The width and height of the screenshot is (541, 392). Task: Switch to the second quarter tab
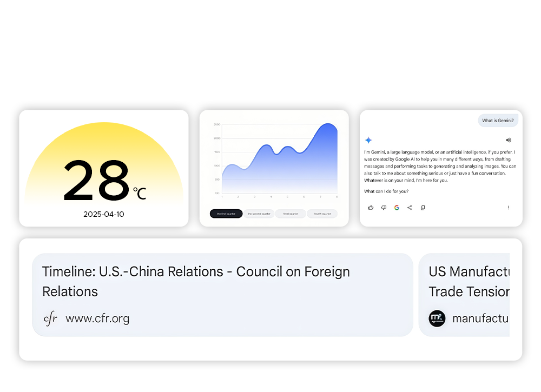click(x=259, y=214)
